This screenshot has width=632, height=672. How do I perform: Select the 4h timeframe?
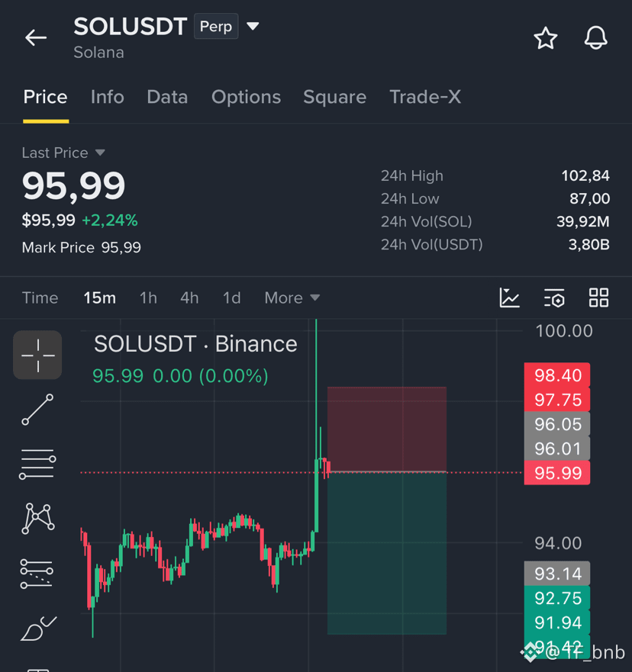coord(189,297)
